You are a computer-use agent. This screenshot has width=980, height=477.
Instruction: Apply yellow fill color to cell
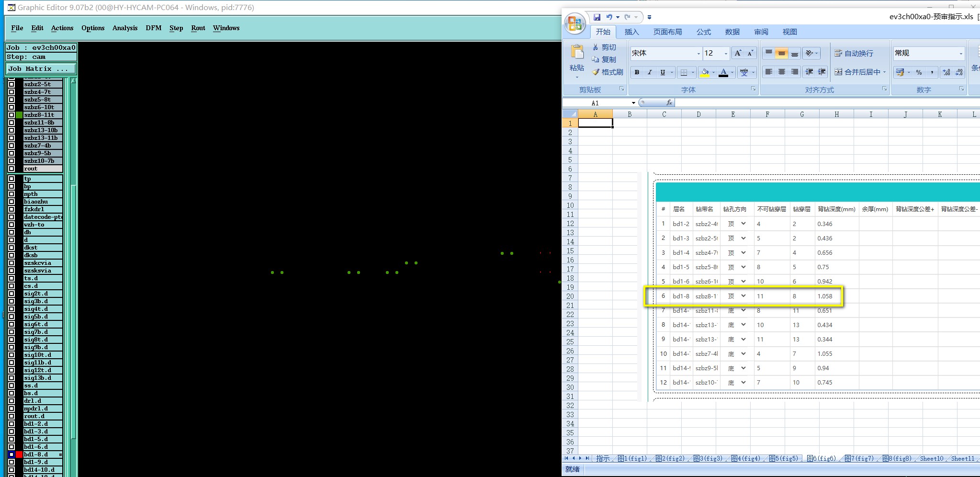click(x=705, y=72)
